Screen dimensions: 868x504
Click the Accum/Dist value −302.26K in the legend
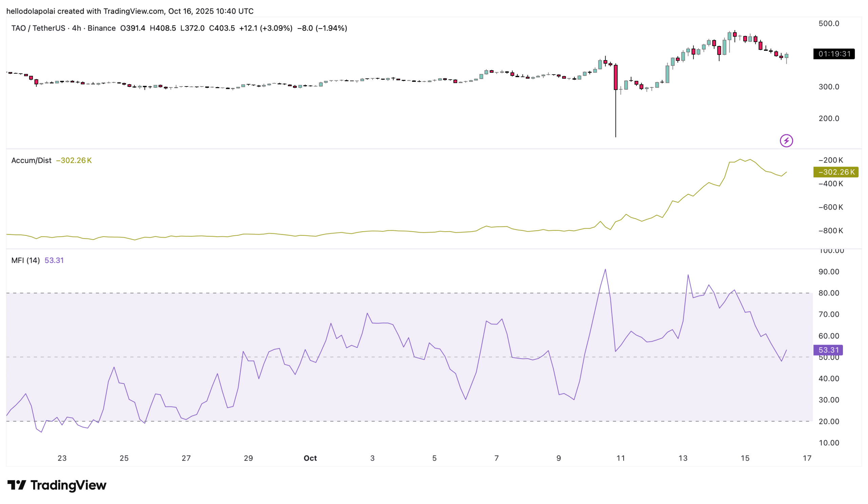(74, 160)
